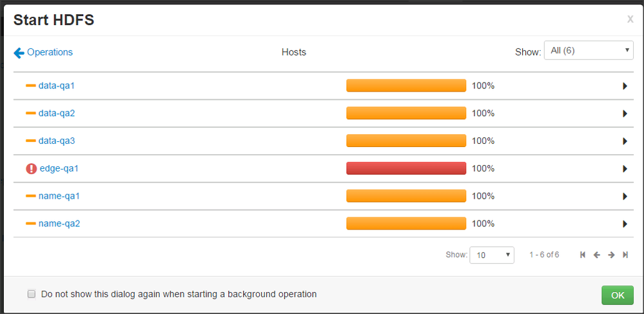Open the rows-per-page dropdown showing 10
The height and width of the screenshot is (314, 644).
[x=491, y=255]
